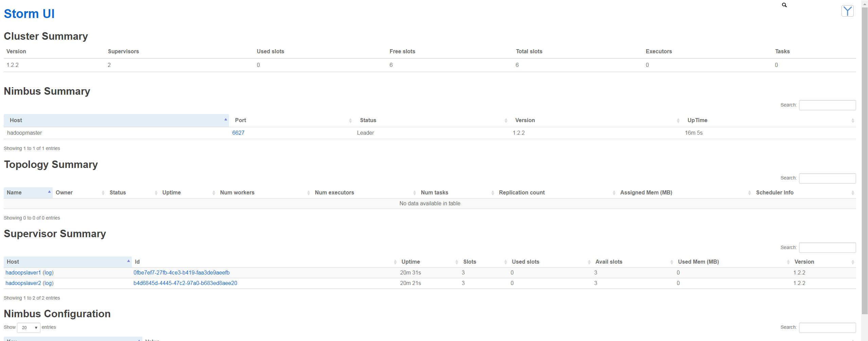
Task: Sort topologies by Replication count
Action: tap(556, 193)
